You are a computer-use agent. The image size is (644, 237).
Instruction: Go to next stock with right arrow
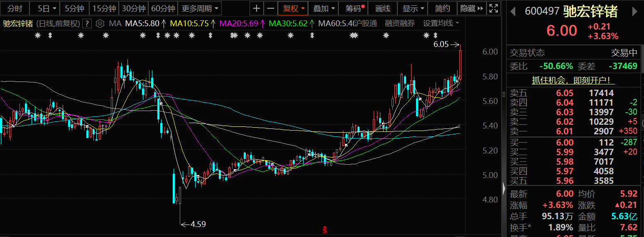(634, 12)
